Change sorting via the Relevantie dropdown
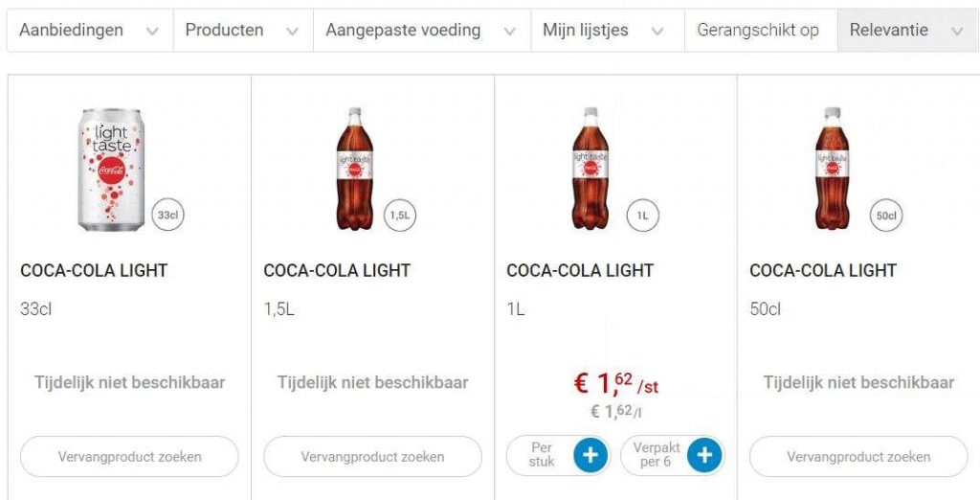Image resolution: width=980 pixels, height=500 pixels. click(x=906, y=31)
